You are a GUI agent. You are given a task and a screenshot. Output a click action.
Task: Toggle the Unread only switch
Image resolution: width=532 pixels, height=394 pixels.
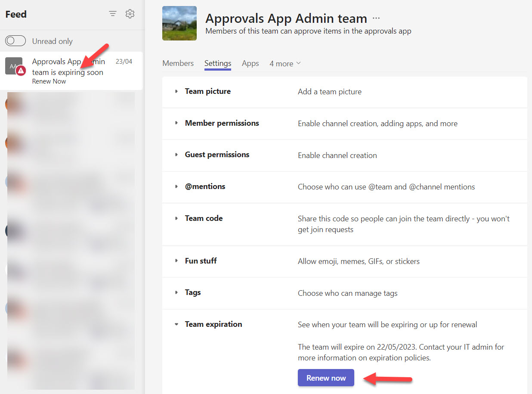[x=16, y=41]
